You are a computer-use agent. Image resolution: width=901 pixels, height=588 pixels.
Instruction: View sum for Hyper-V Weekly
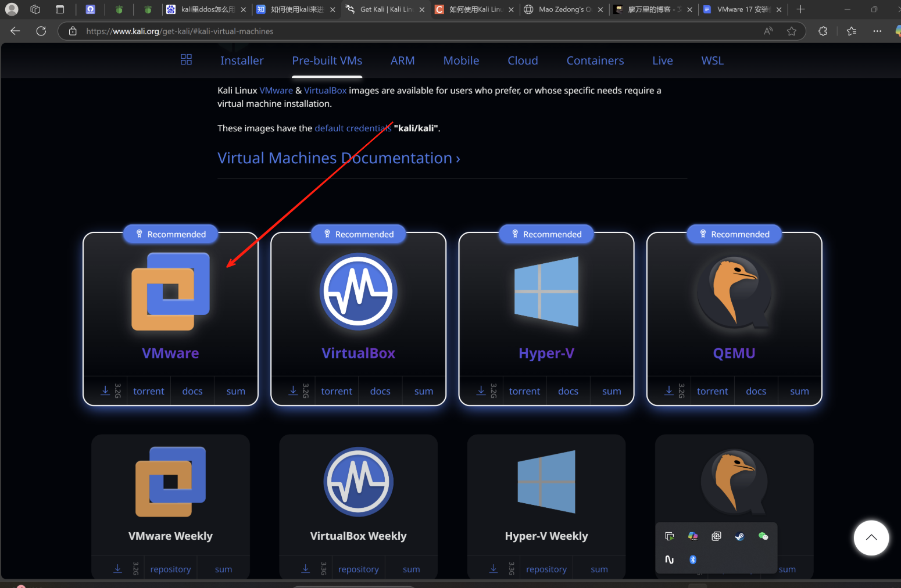click(x=599, y=569)
